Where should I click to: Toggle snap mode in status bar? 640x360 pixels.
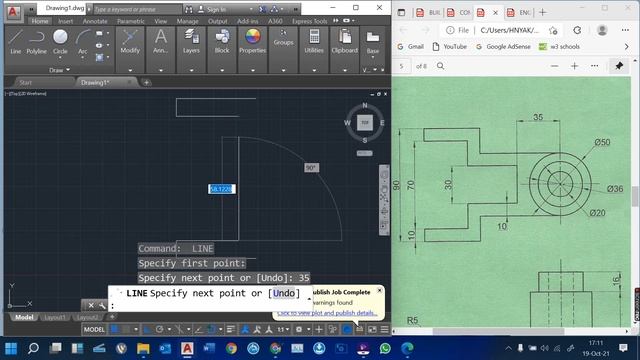tap(127, 329)
